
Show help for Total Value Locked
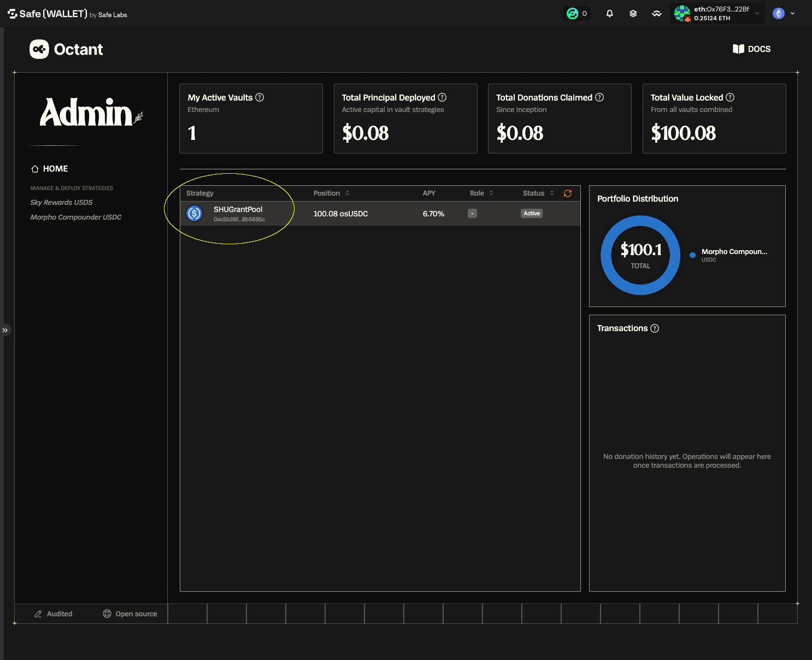pos(730,97)
